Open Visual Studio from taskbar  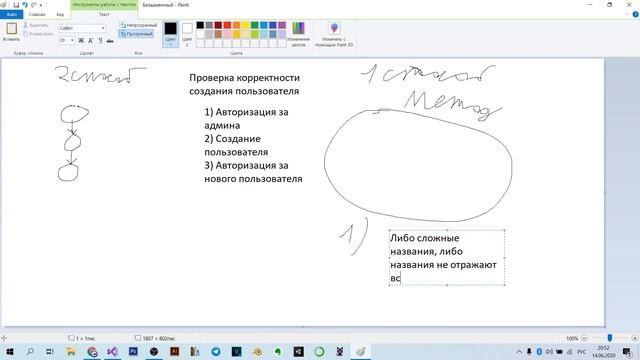click(113, 351)
